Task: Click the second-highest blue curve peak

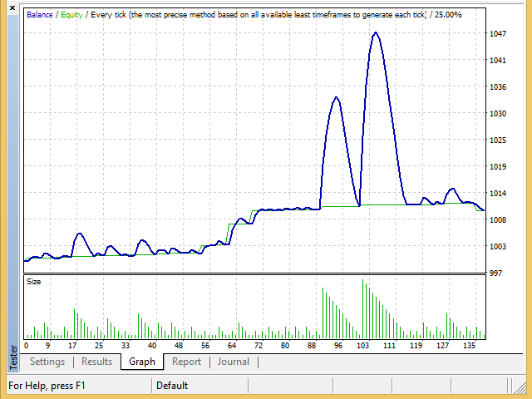Action: click(336, 97)
